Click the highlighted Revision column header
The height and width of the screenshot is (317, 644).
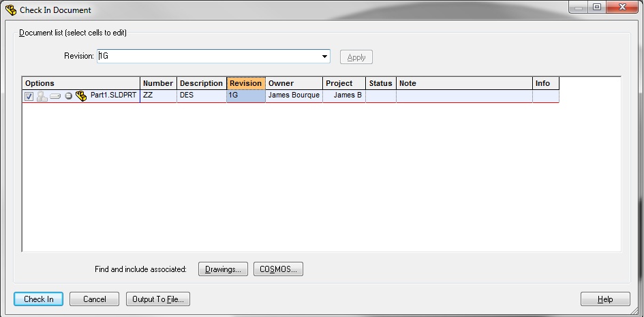click(246, 83)
